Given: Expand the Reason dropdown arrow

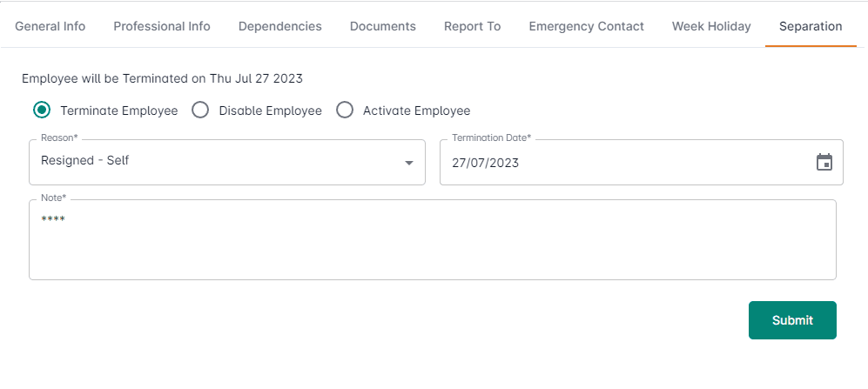Looking at the screenshot, I should [x=409, y=163].
